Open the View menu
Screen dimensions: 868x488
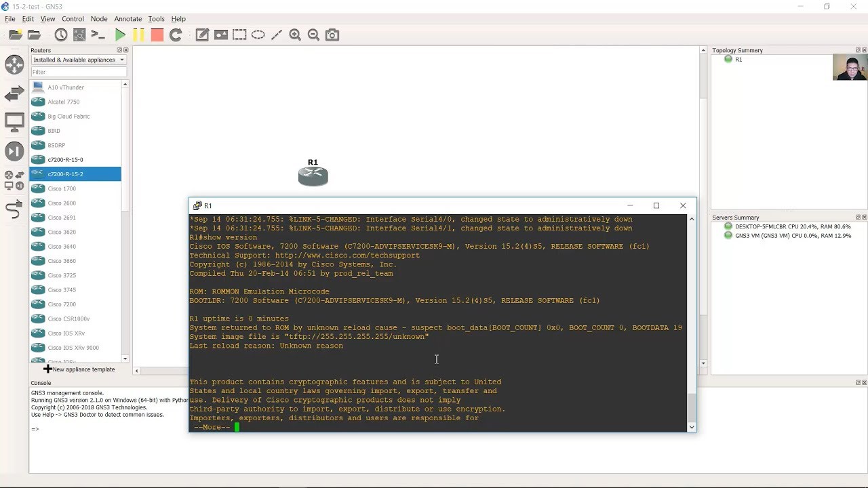(x=47, y=19)
